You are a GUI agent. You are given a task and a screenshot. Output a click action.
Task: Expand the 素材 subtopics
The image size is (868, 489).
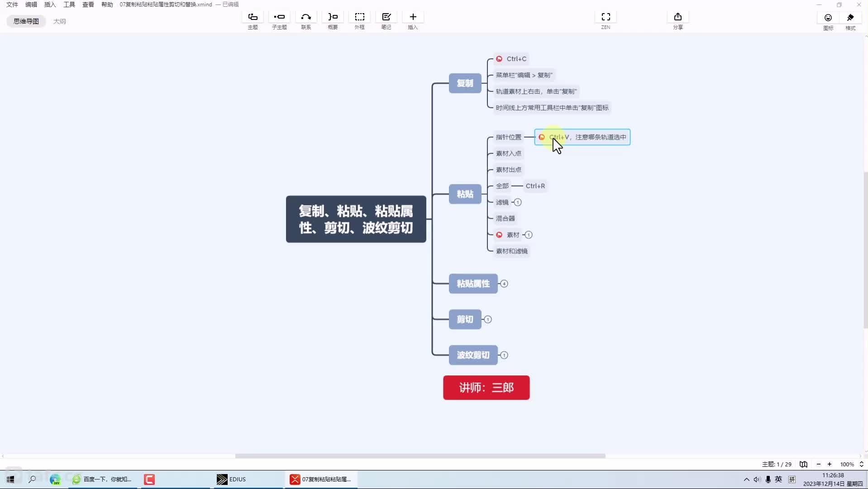tap(528, 235)
